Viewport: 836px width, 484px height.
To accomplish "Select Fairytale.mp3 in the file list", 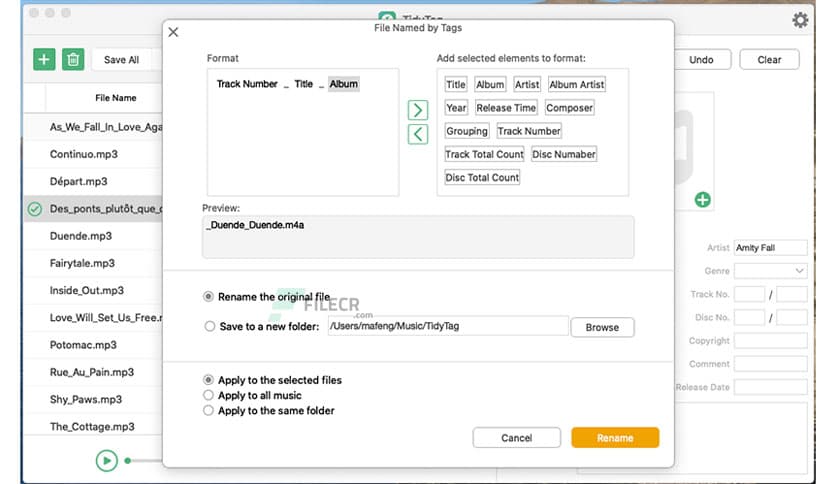I will (x=93, y=263).
